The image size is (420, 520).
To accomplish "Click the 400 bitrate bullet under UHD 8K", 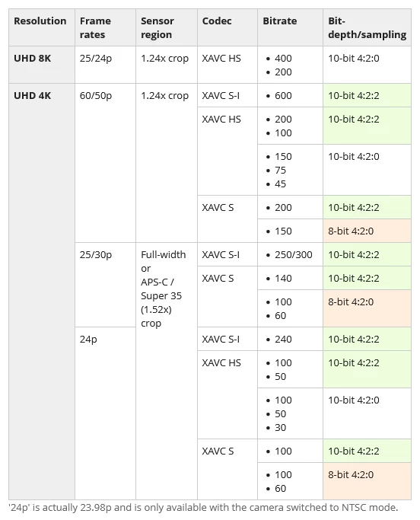I will (283, 59).
